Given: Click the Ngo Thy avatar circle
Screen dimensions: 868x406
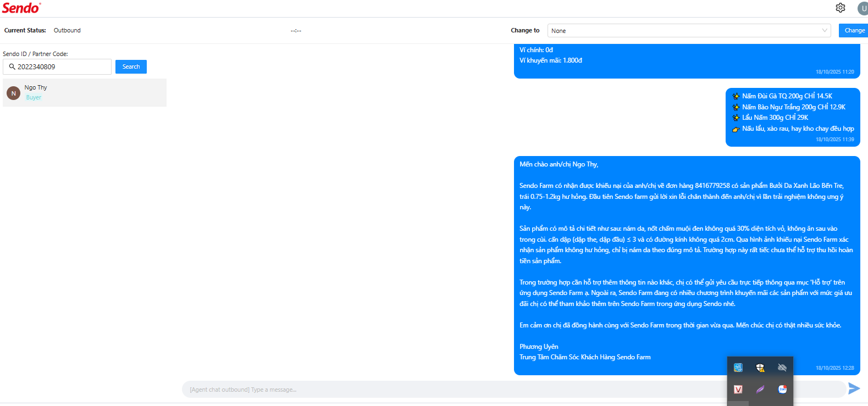Looking at the screenshot, I should (x=14, y=93).
